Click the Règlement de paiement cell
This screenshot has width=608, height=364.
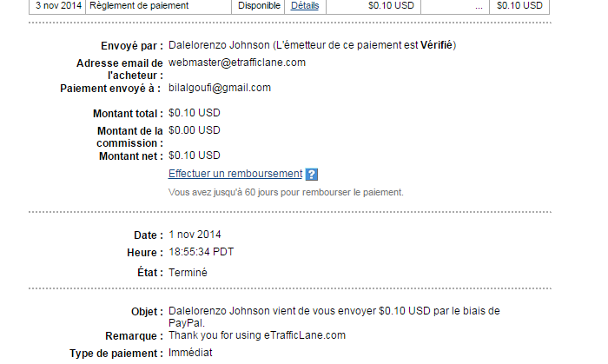pyautogui.click(x=158, y=6)
